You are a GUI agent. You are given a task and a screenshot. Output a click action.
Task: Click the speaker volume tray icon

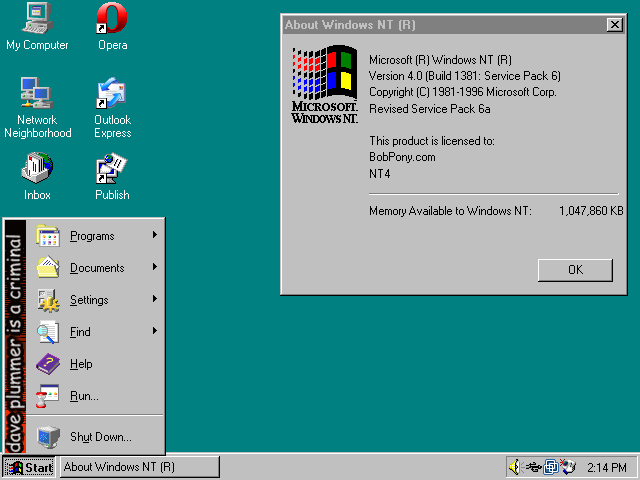pos(515,467)
